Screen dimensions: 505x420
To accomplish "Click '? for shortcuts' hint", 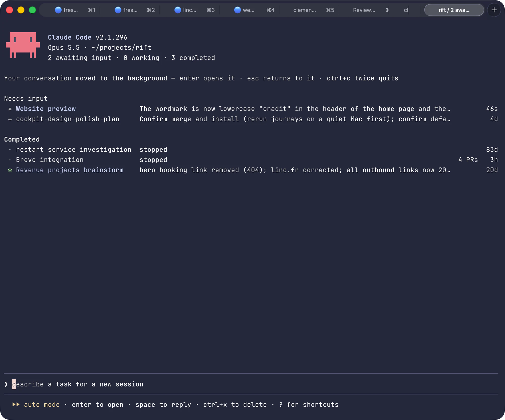I will (x=309, y=405).
